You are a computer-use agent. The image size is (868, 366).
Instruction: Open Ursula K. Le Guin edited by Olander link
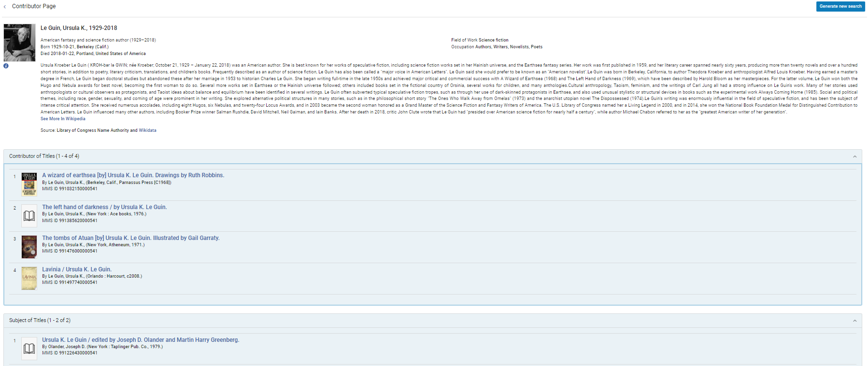pyautogui.click(x=141, y=340)
